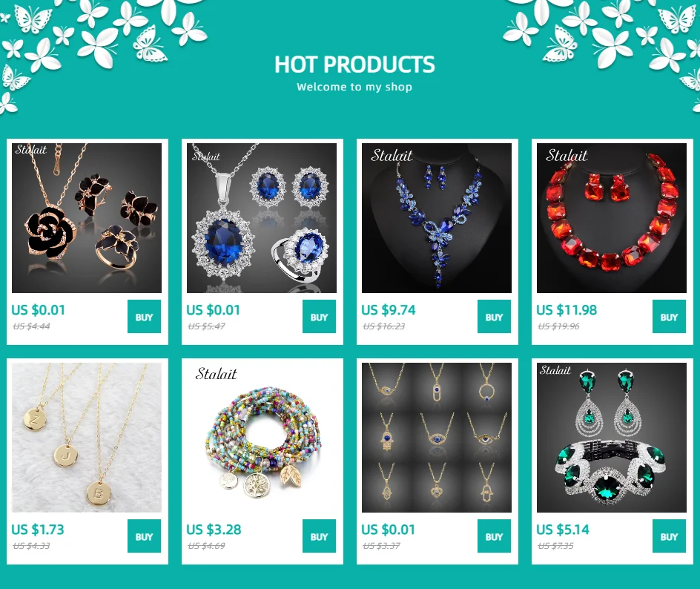The image size is (700, 589).
Task: Open the black rose jewelry set image
Action: pos(87,218)
